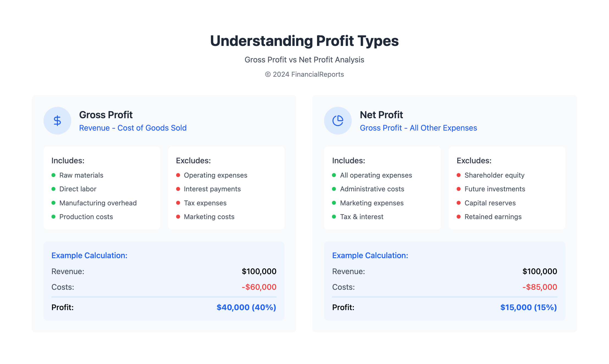Viewport: 609px width, 364px height.
Task: Click the green bullet beside Direct labor
Action: 54,189
